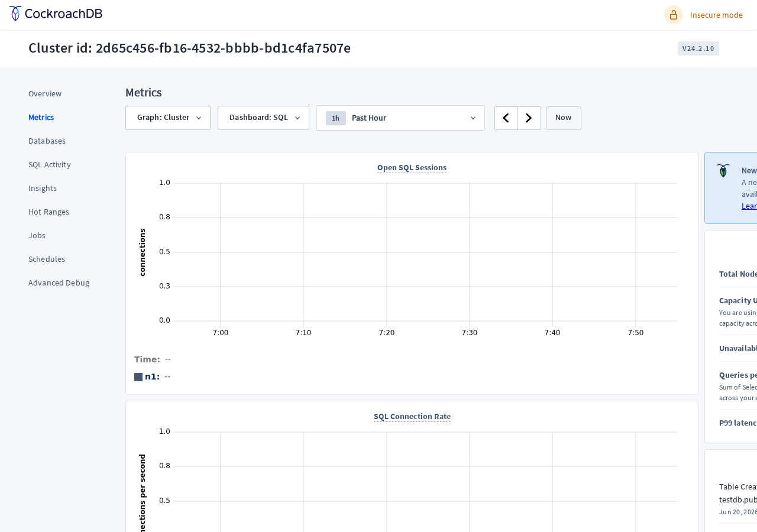This screenshot has height=532, width=757.
Task: Expand the Dashboard: SQL dropdown
Action: click(263, 118)
